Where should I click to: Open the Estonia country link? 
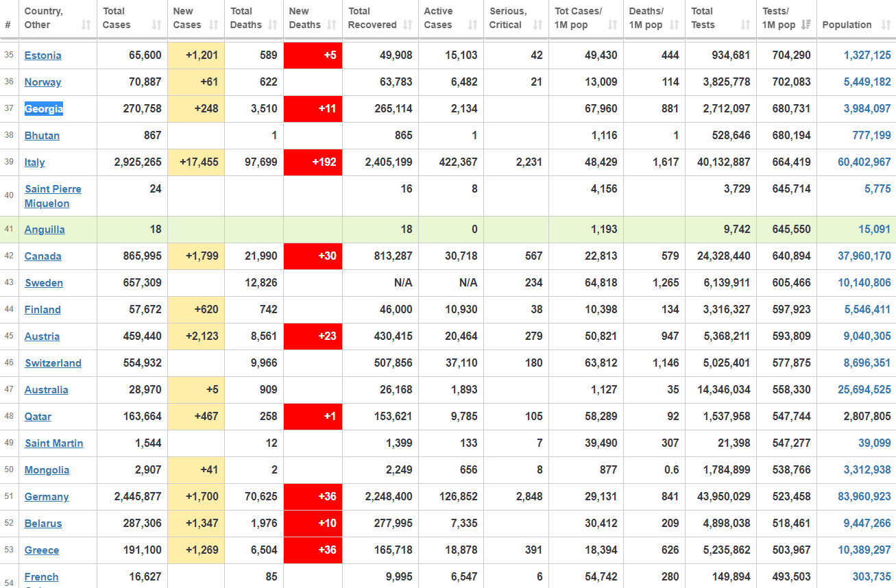click(43, 56)
